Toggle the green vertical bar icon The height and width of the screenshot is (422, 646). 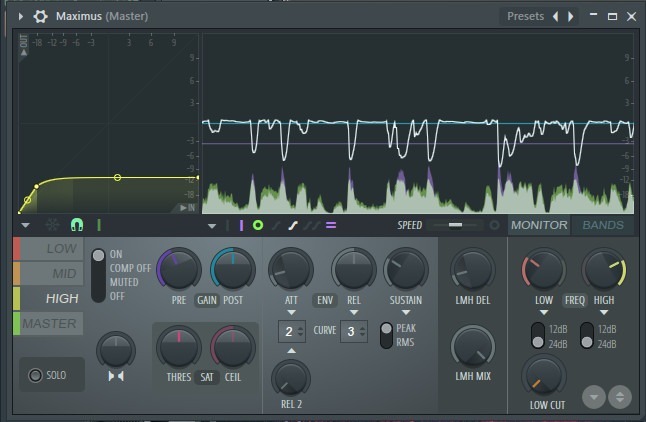[99, 225]
